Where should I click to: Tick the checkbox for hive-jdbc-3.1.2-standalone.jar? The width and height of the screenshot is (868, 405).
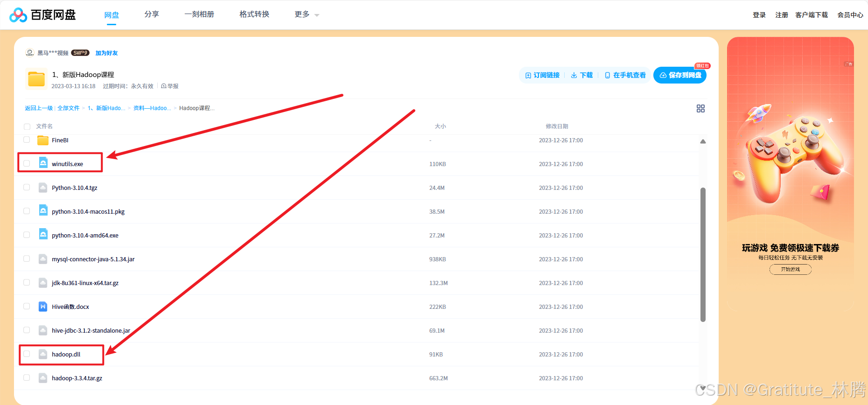tap(27, 330)
